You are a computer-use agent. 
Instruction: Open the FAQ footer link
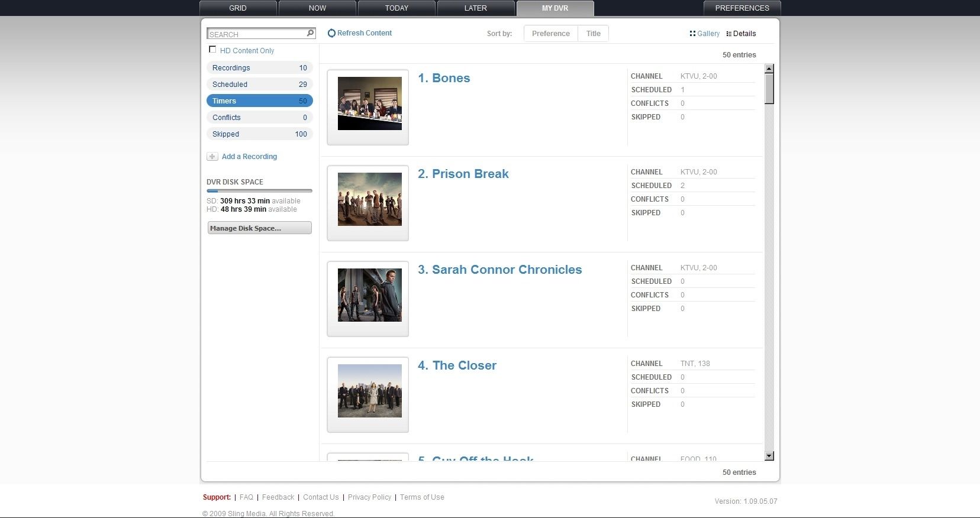pyautogui.click(x=246, y=497)
